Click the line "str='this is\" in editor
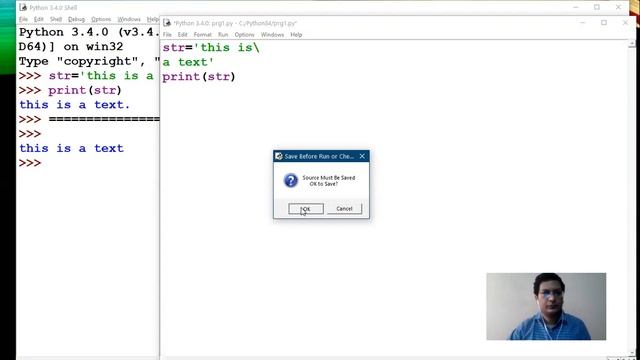This screenshot has height=360, width=640. click(x=211, y=48)
